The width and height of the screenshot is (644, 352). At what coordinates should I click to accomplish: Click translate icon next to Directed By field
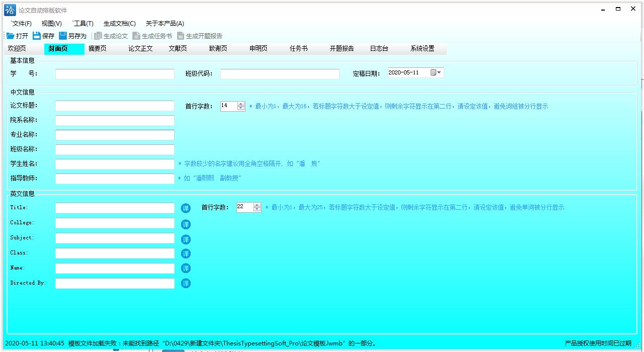pyautogui.click(x=186, y=284)
